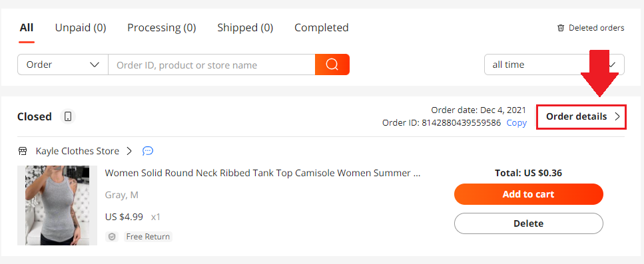Open the chat message icon for the store
Image resolution: width=644 pixels, height=264 pixels.
[148, 151]
